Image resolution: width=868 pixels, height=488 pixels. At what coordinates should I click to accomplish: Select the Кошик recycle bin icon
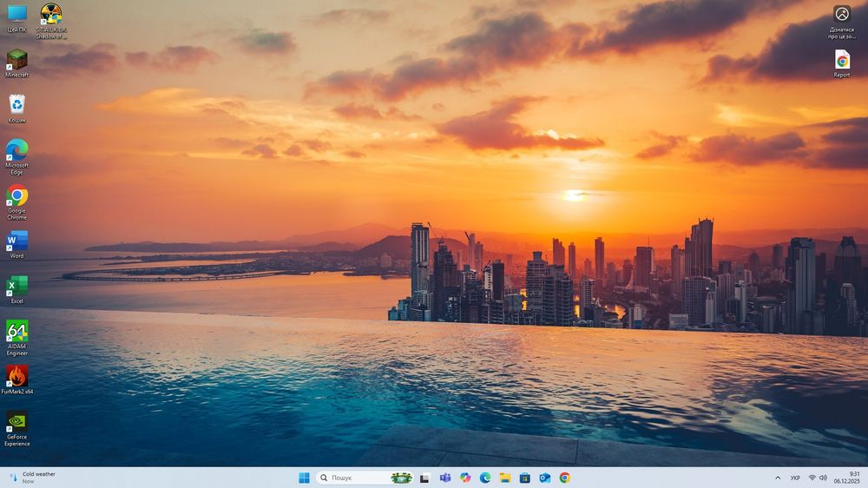(x=16, y=109)
